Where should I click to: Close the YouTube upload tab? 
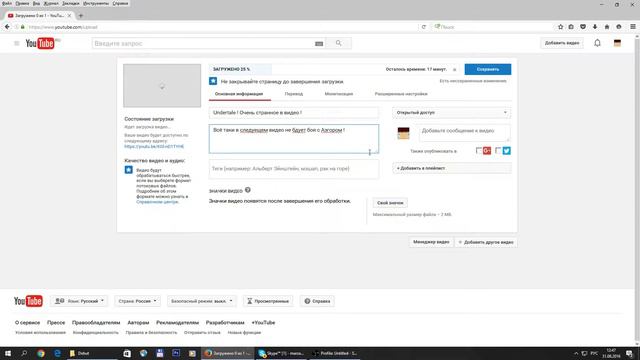pyautogui.click(x=69, y=16)
